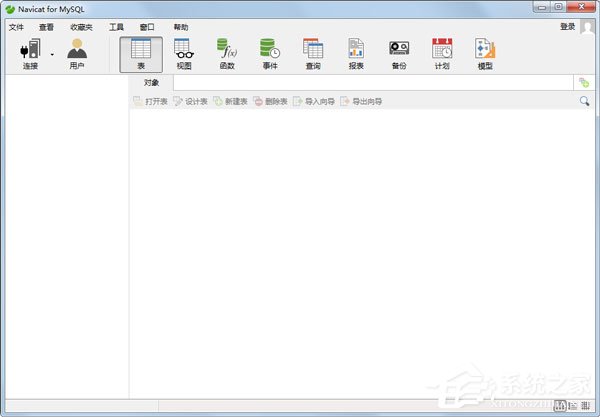Viewport: 600px width, 417px height.
Task: Maximize the Navicat window
Action: pos(558,7)
